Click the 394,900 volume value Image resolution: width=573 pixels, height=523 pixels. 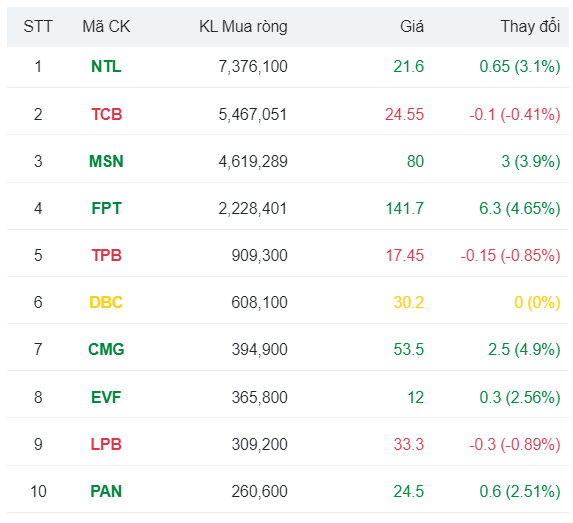[x=259, y=349]
